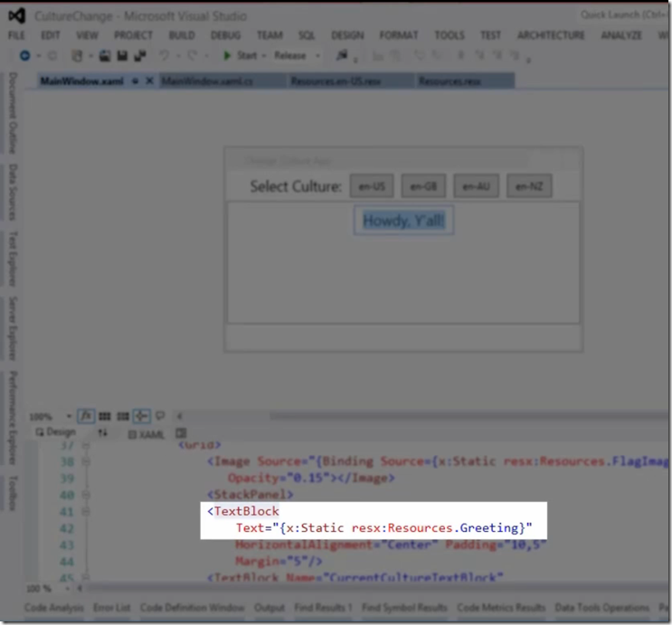The width and height of the screenshot is (672, 625).
Task: Click the Redo arrow icon
Action: pos(192,56)
